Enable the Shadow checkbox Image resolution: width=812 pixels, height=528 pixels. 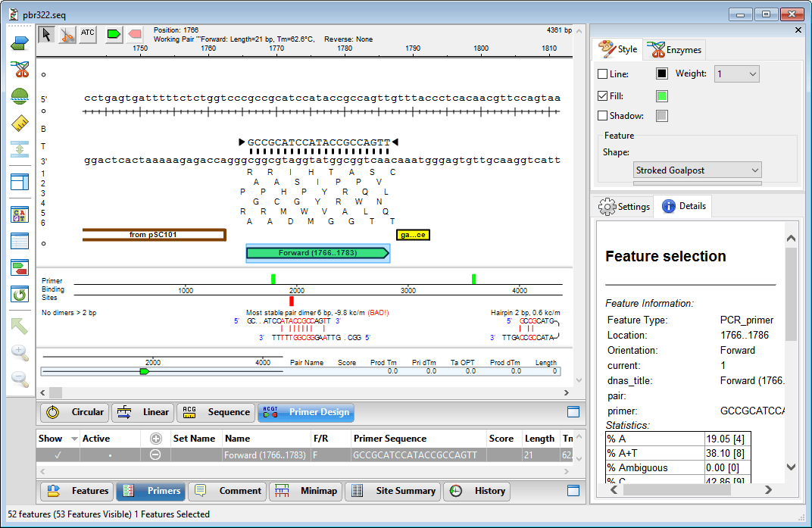point(602,116)
